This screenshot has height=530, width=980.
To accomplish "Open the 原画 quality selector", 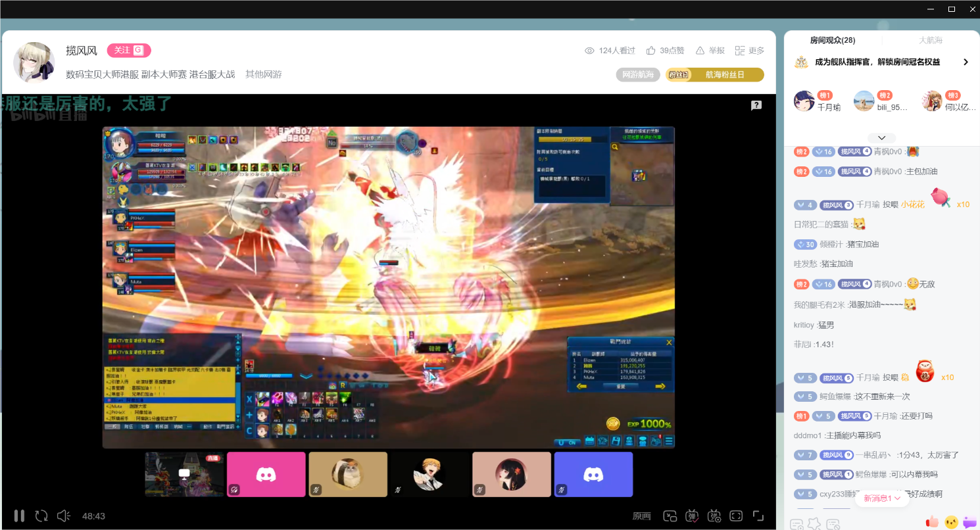I will coord(641,516).
